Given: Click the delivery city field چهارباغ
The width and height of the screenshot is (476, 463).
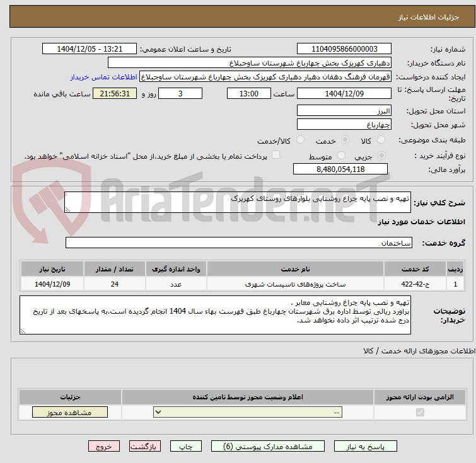Looking at the screenshot, I should (344, 125).
